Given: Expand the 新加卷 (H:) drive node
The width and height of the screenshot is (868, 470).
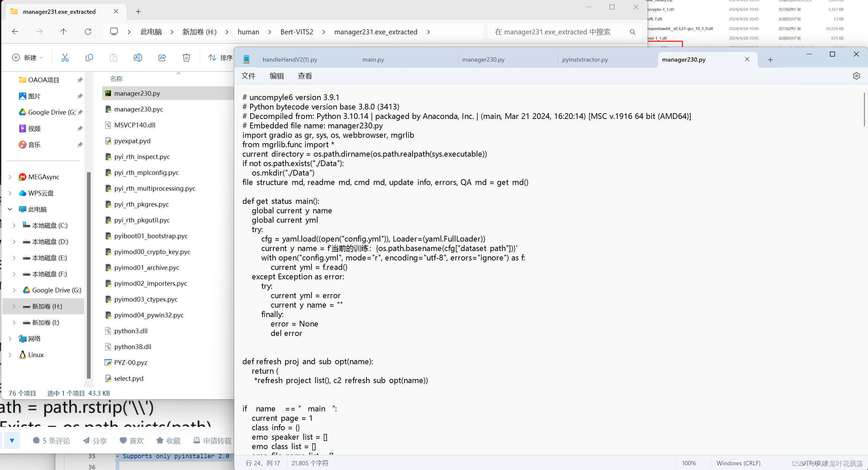Looking at the screenshot, I should coord(14,306).
